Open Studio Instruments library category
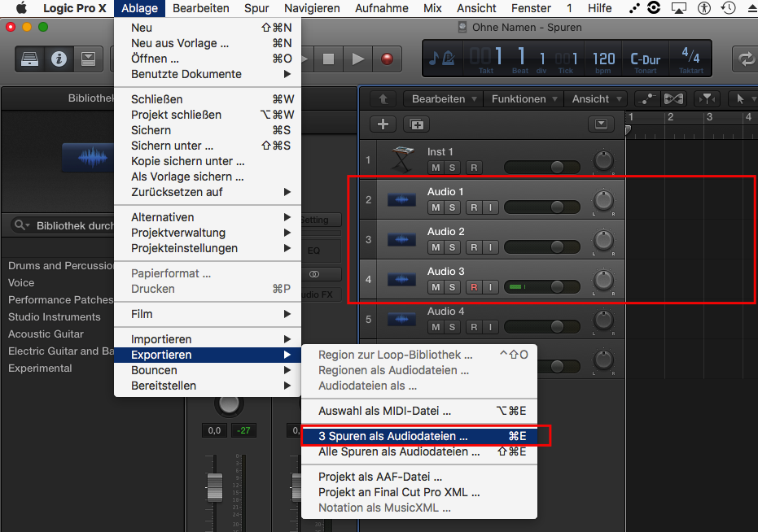The image size is (758, 532). tap(54, 317)
